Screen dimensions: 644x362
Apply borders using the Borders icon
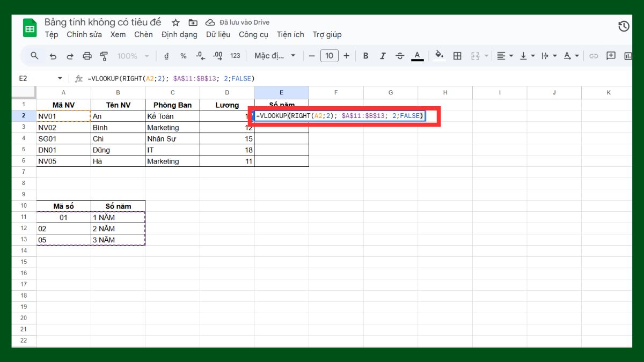click(457, 55)
